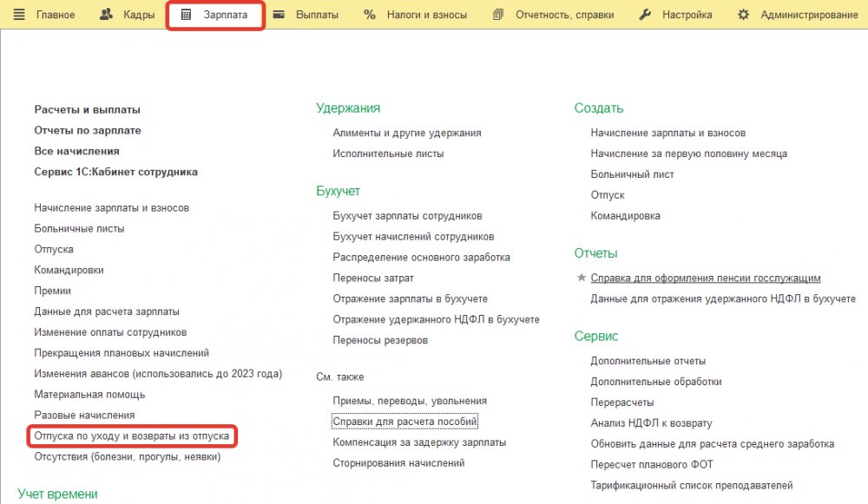
Task: Open the Зарплата section
Action: (x=226, y=15)
